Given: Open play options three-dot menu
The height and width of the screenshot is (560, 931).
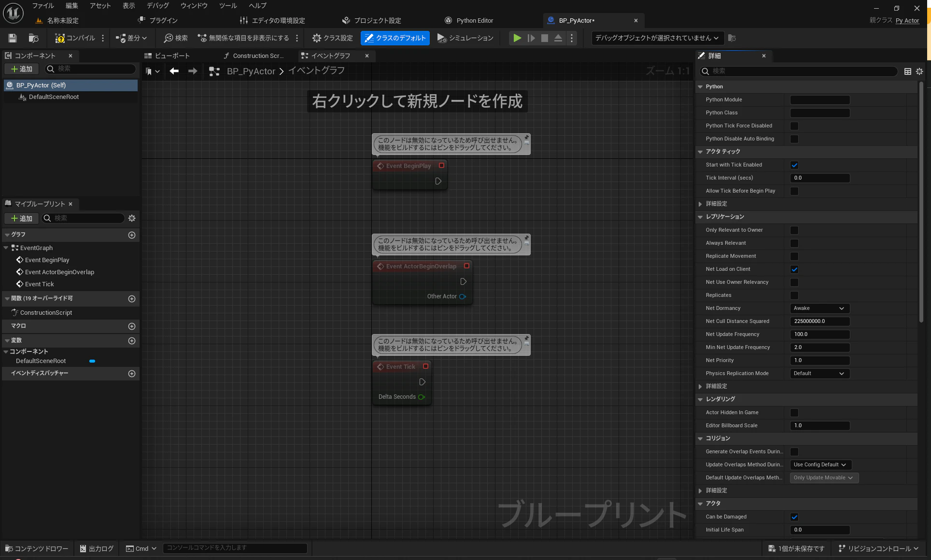Looking at the screenshot, I should coord(572,38).
